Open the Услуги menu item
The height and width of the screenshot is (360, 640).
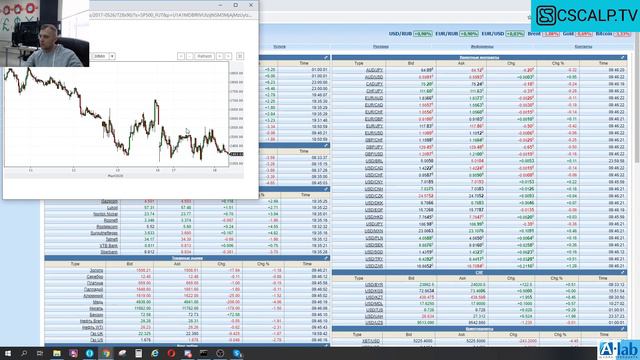click(279, 47)
